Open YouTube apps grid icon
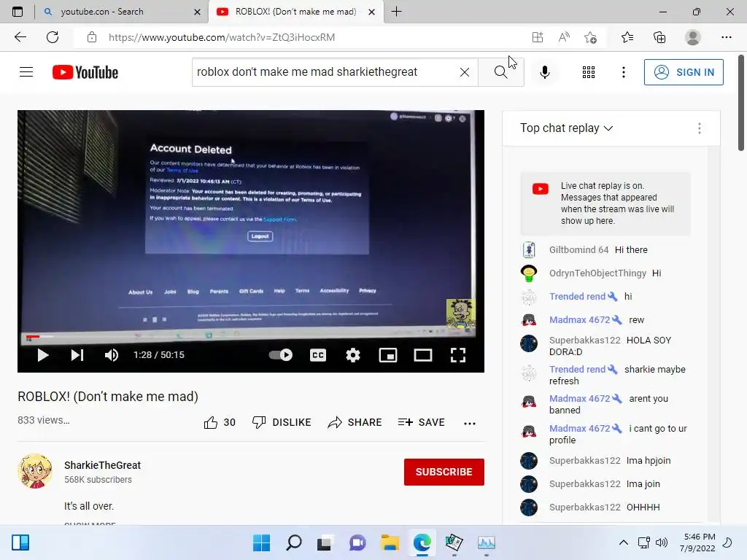 (x=589, y=72)
